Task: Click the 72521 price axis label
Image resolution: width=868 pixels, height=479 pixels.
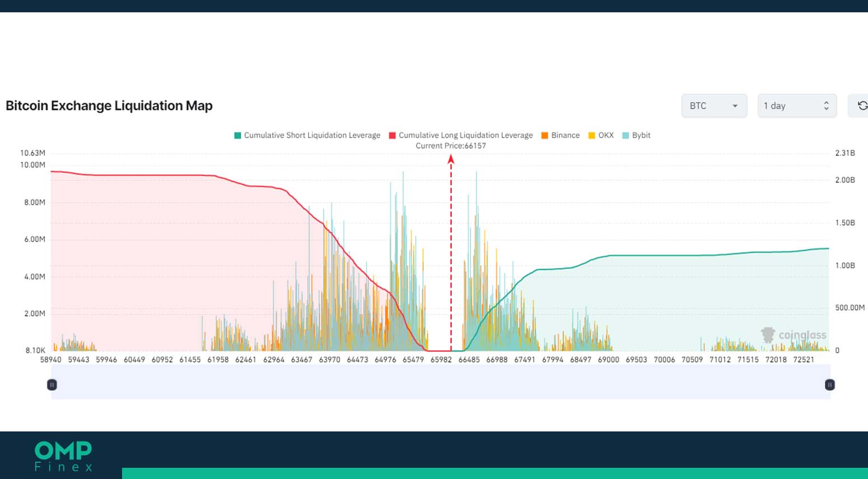Action: click(x=804, y=359)
